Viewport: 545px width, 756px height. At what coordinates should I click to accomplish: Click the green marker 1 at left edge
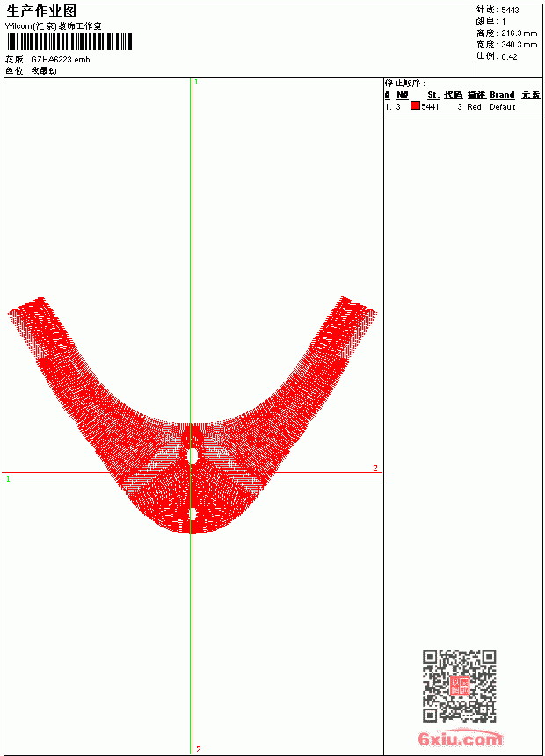pyautogui.click(x=8, y=479)
